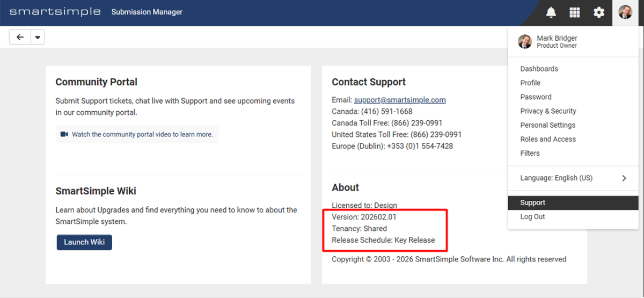Click the back arrow button
This screenshot has height=298, width=644.
click(x=20, y=37)
